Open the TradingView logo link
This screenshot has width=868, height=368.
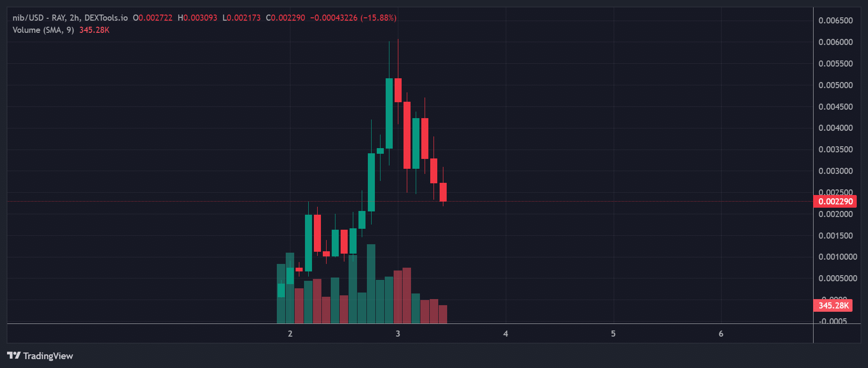[40, 356]
